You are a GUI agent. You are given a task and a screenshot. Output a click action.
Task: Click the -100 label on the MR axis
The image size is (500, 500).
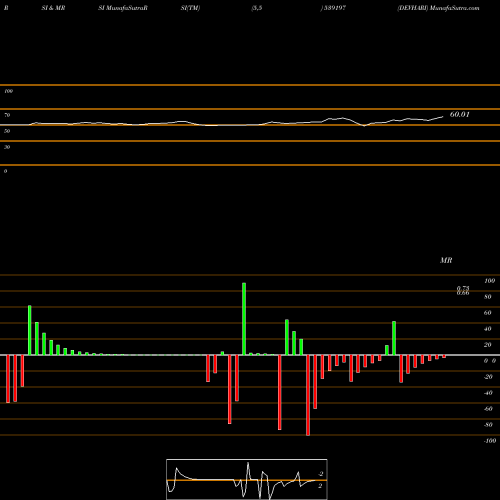[x=490, y=441]
